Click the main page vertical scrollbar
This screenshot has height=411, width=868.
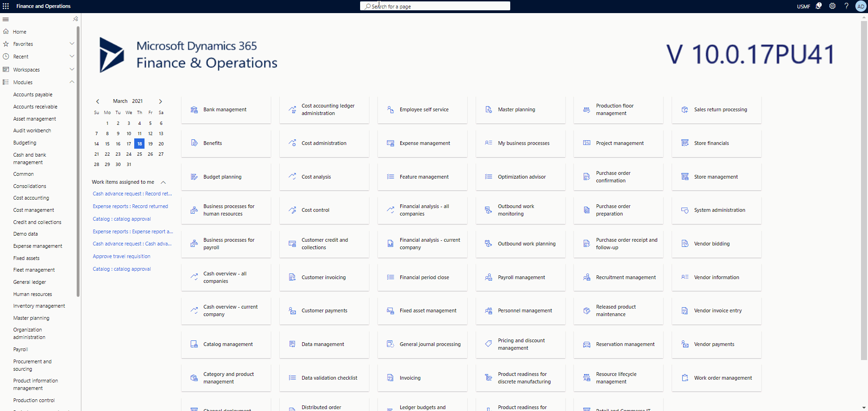864,190
